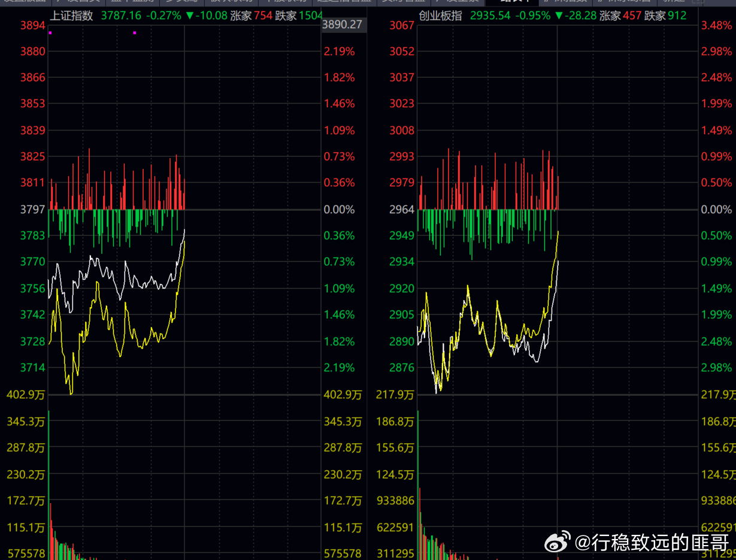
Task: Click the 跌家 1504 decliners count
Action: pos(299,16)
